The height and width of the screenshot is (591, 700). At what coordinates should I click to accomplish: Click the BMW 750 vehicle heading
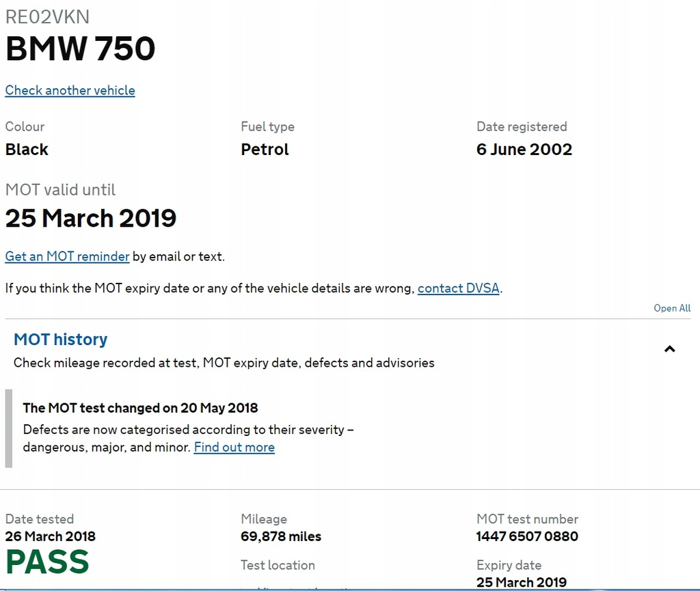80,49
